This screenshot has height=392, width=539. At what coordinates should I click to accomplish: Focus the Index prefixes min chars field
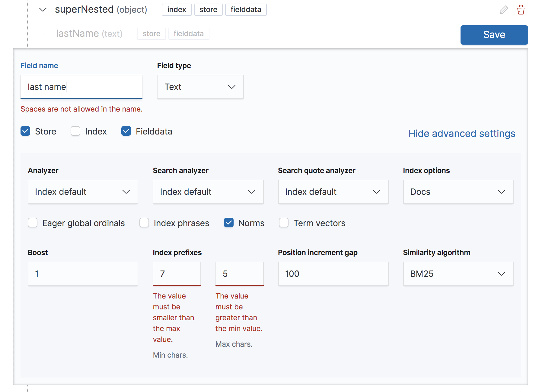coord(177,274)
